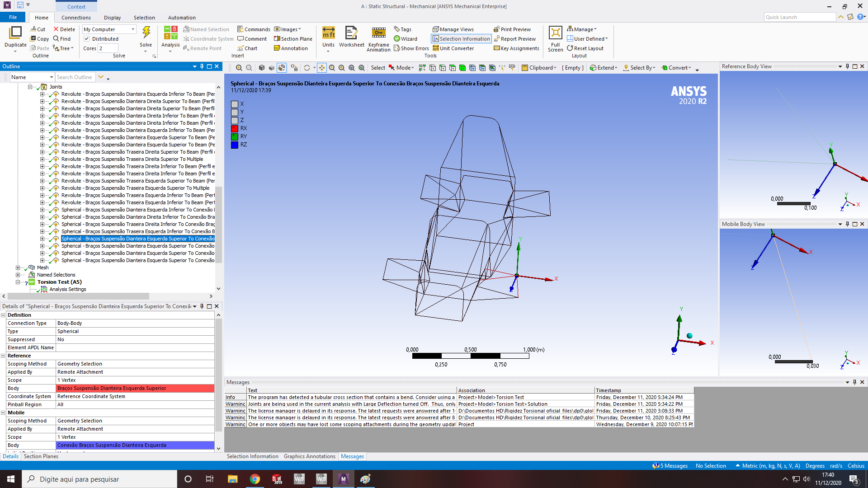Open the Worksheet tool
This screenshot has height=488, width=868.
351,36
